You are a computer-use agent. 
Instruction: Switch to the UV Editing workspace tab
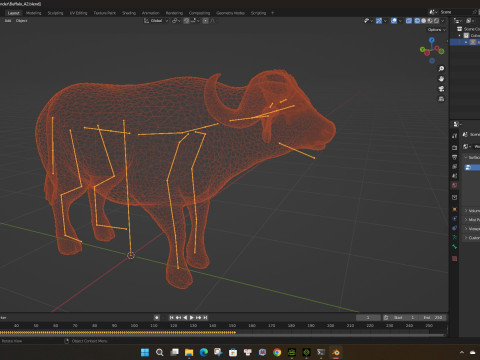pos(78,13)
